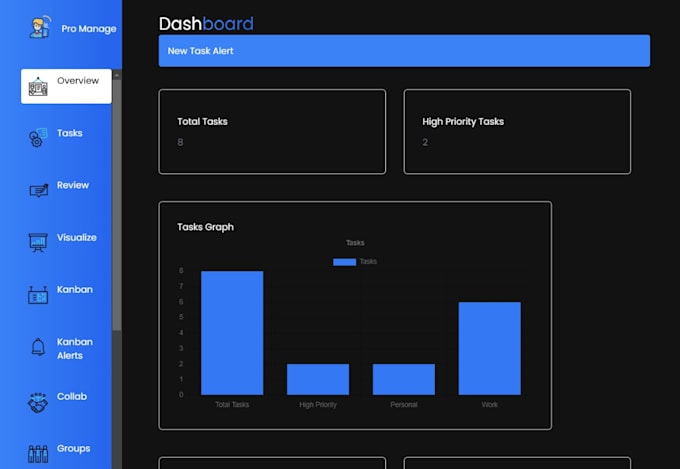The image size is (680, 469).
Task: Select Kanban Alerts text in sidebar
Action: click(x=75, y=348)
